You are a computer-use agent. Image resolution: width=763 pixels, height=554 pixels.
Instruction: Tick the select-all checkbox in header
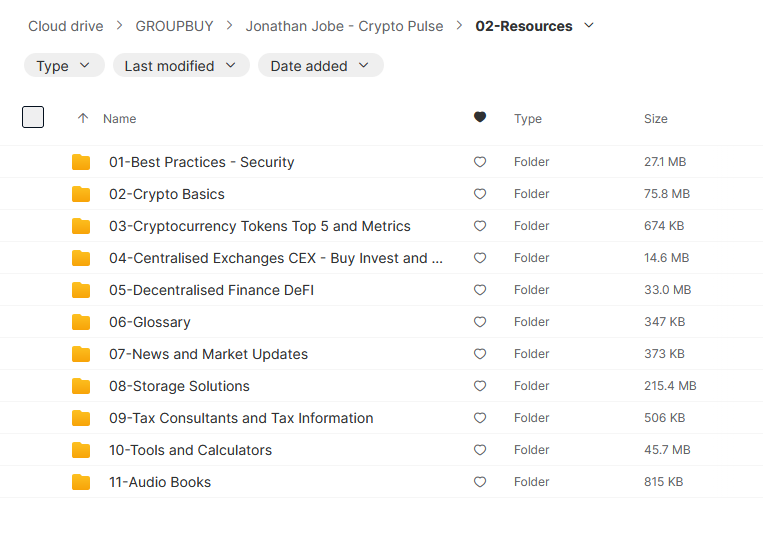point(33,118)
